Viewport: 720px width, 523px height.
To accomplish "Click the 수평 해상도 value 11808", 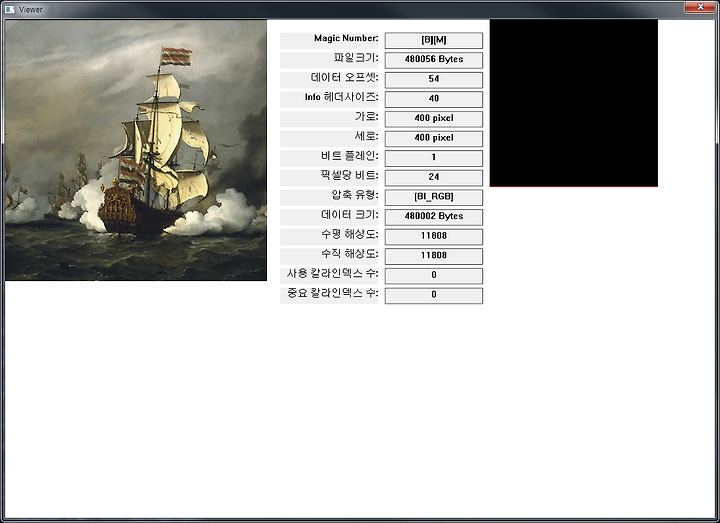I will point(433,236).
